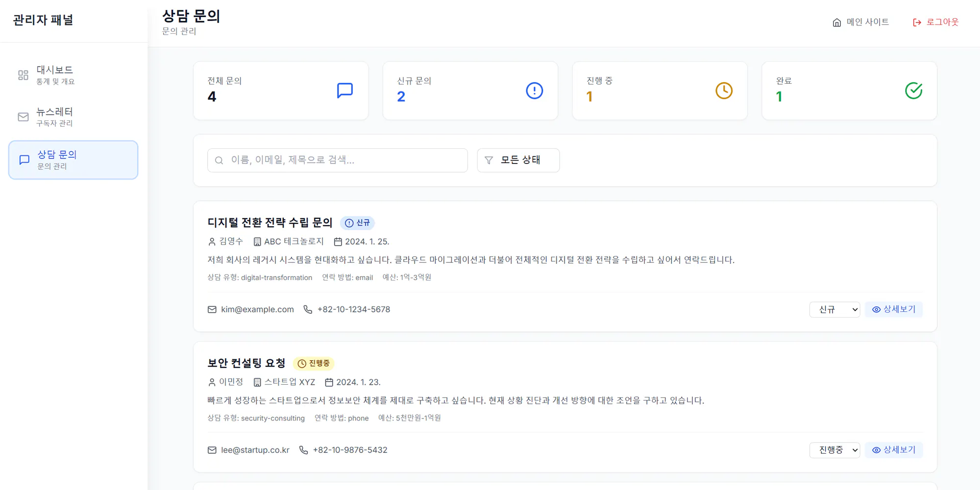Image resolution: width=980 pixels, height=490 pixels.
Task: Click the 신규 badge on 디지털 전환 inquiry
Action: 357,223
